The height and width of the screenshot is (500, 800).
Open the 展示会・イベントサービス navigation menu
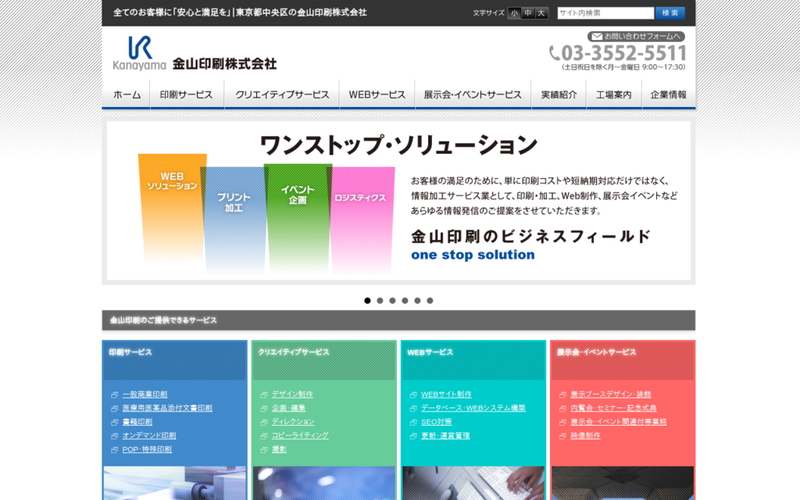coord(473,94)
